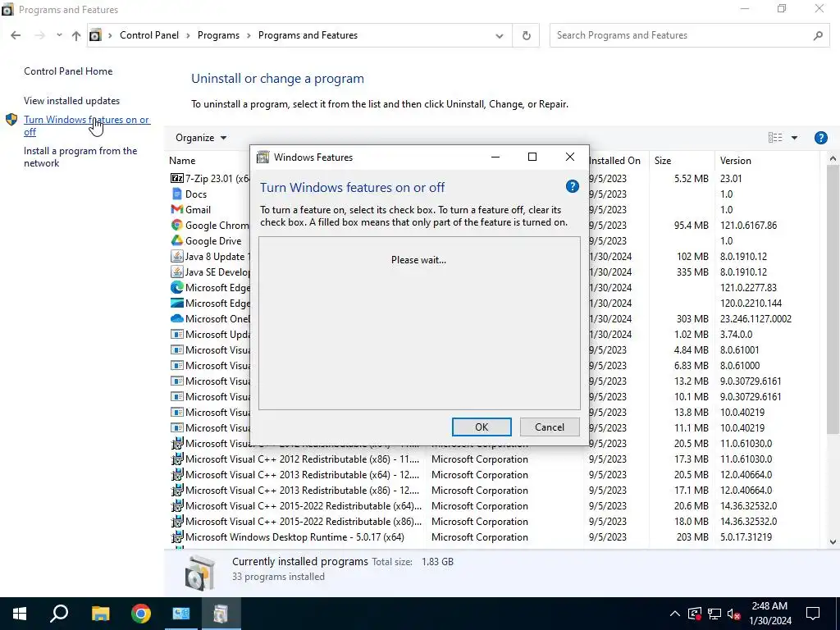The width and height of the screenshot is (840, 630).
Task: Expand the arrow after Control Panel breadcrumb
Action: (188, 35)
